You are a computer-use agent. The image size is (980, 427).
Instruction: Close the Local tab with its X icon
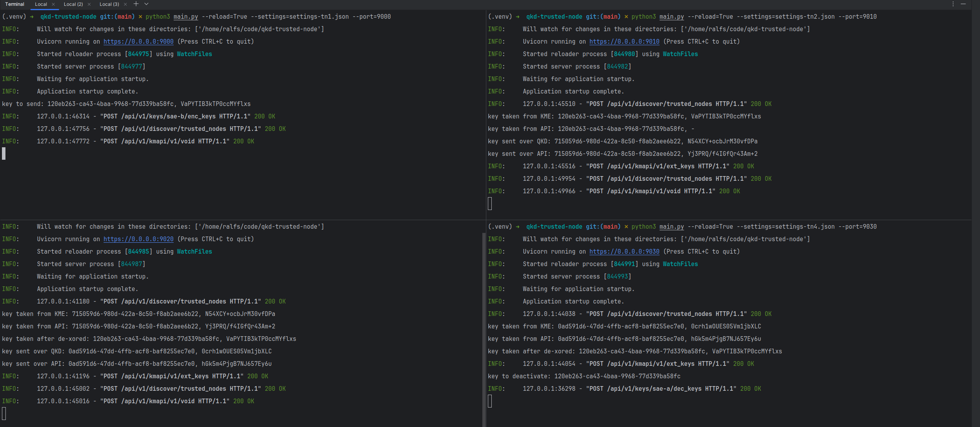click(x=53, y=4)
